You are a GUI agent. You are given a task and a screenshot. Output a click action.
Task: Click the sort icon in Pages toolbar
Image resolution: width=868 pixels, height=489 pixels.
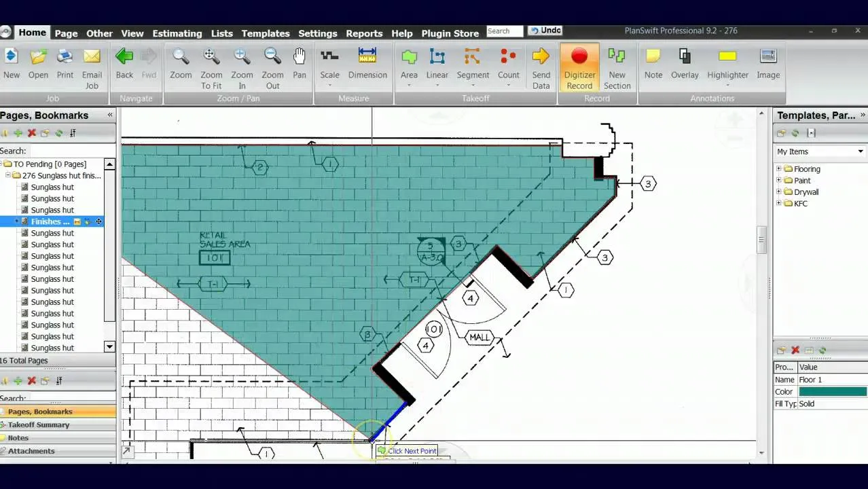[x=73, y=133]
